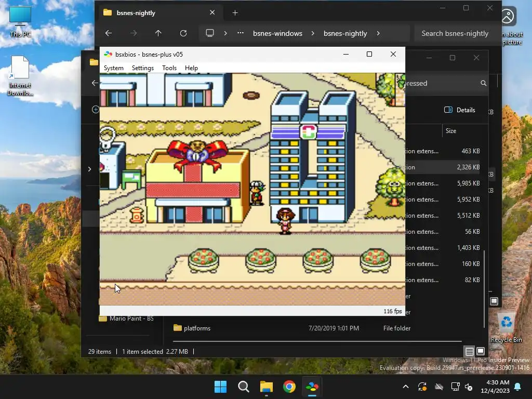Expand chevron after bsnes-windows breadcrumb

coord(312,33)
